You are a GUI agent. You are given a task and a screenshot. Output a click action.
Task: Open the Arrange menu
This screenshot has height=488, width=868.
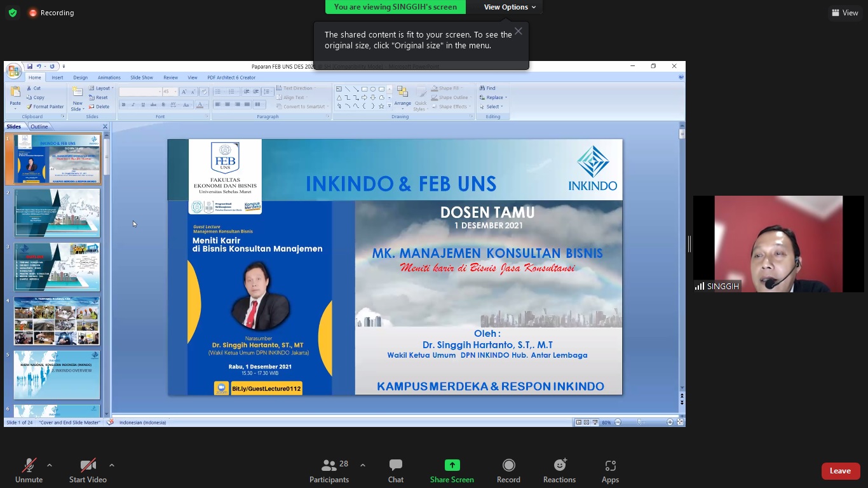pyautogui.click(x=402, y=98)
